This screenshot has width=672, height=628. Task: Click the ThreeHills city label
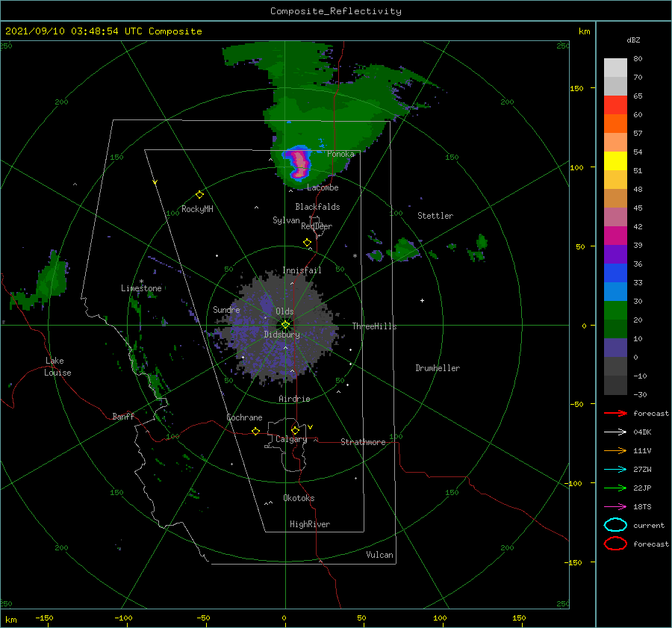click(x=374, y=326)
